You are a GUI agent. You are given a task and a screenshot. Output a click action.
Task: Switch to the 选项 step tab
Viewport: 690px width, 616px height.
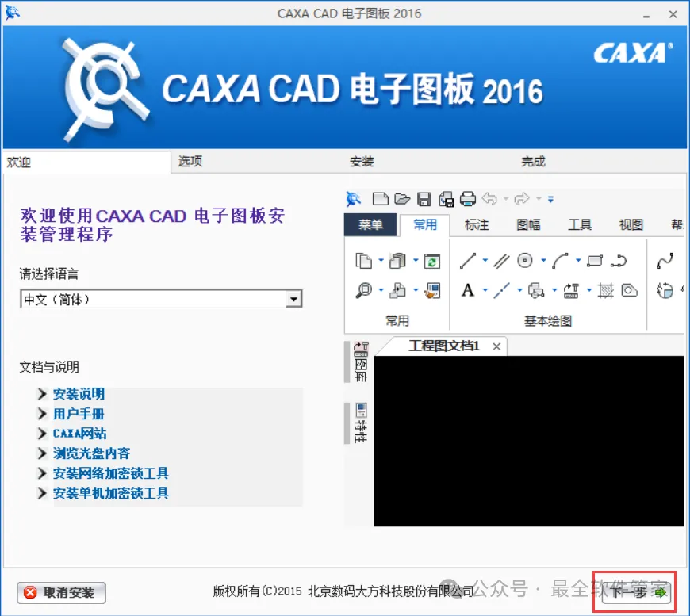click(190, 162)
